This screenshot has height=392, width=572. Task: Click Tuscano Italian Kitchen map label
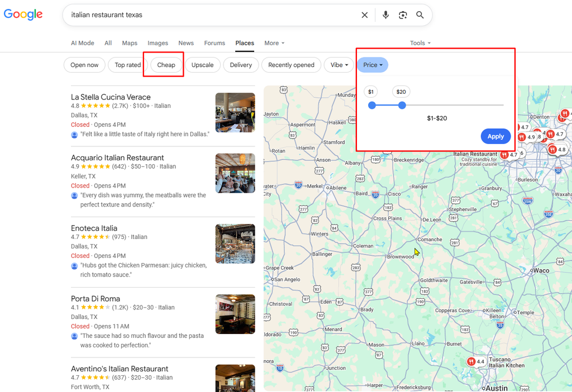pos(506,362)
